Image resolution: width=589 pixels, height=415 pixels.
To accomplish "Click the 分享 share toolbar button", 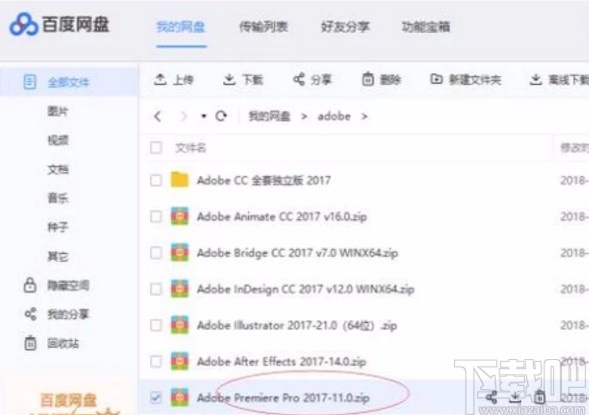I will coord(313,80).
